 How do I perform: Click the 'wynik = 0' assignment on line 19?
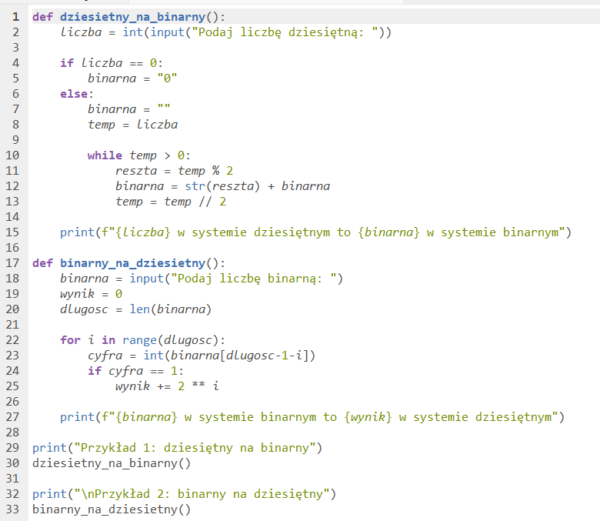(x=90, y=294)
